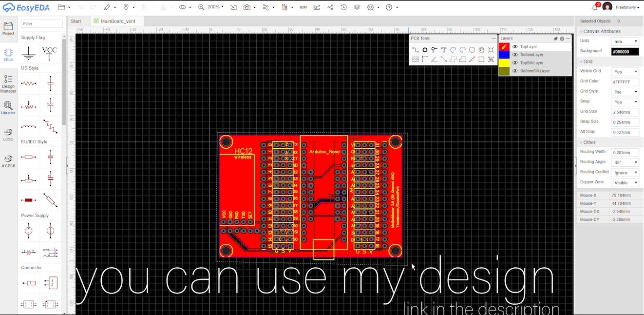Open the Units dropdown
The width and height of the screenshot is (644, 315).
pos(625,41)
